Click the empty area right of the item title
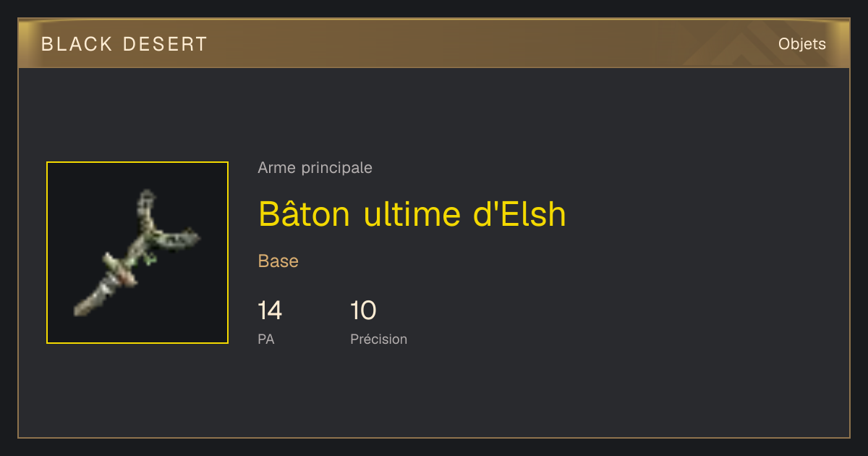Viewport: 868px width, 456px height. tap(705, 214)
